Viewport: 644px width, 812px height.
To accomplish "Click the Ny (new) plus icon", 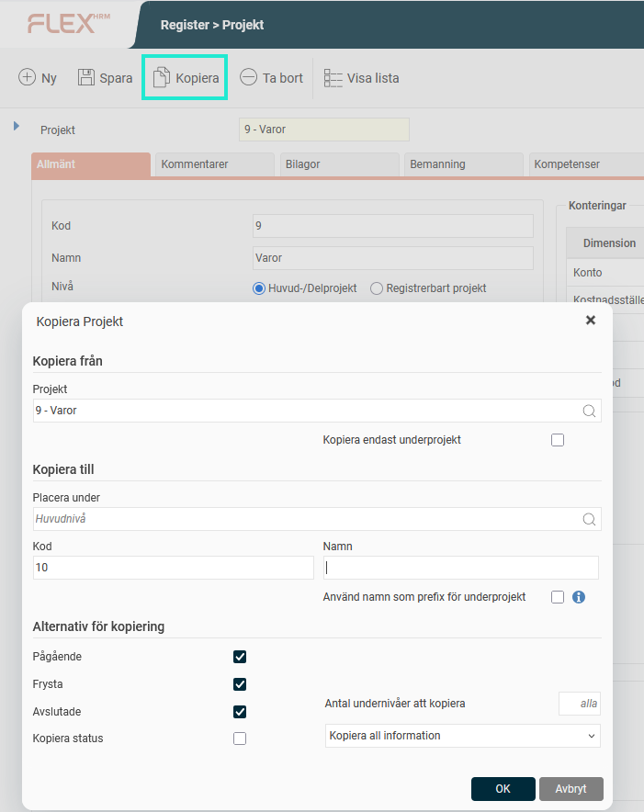I will 28,78.
